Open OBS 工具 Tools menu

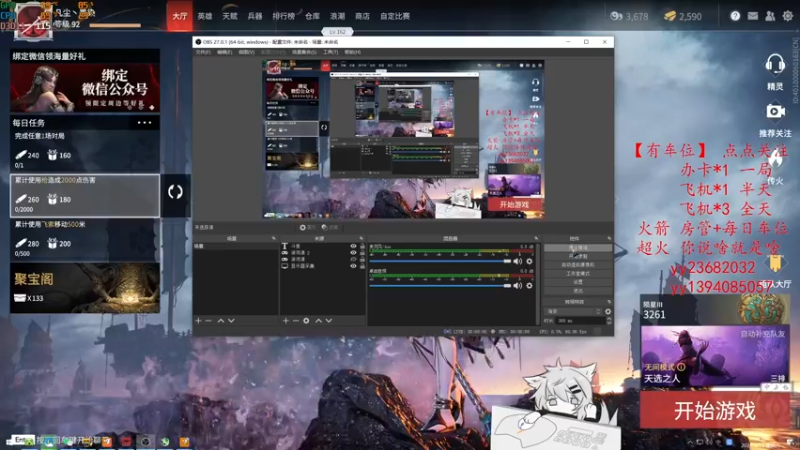330,52
